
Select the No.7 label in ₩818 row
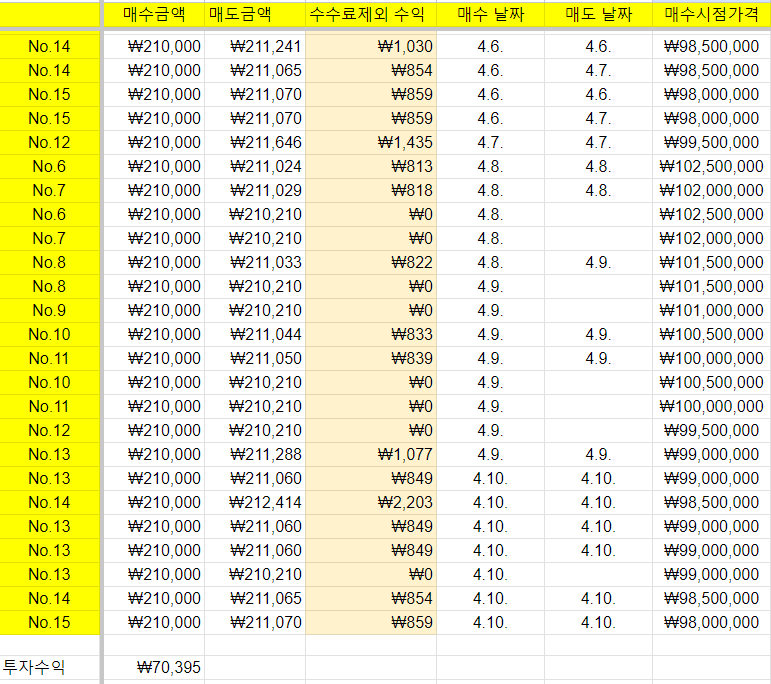coord(49,191)
